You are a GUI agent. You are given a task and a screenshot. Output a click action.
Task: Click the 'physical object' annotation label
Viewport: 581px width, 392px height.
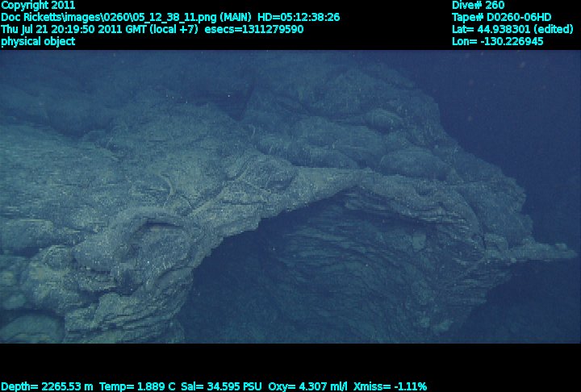38,41
